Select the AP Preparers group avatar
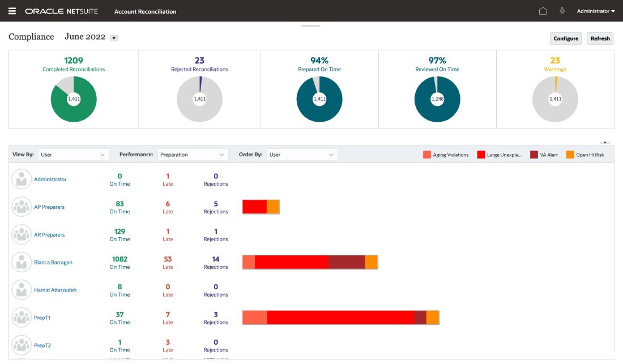This screenshot has width=623, height=364. [x=22, y=206]
